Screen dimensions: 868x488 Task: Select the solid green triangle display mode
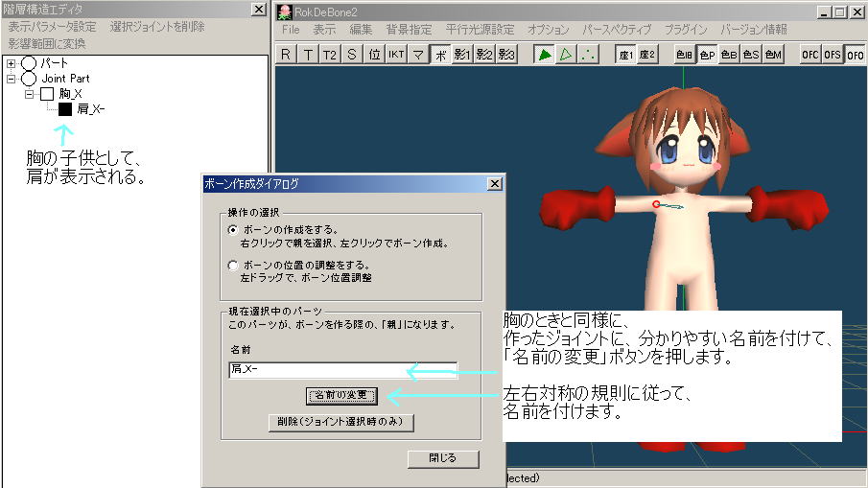coord(545,55)
